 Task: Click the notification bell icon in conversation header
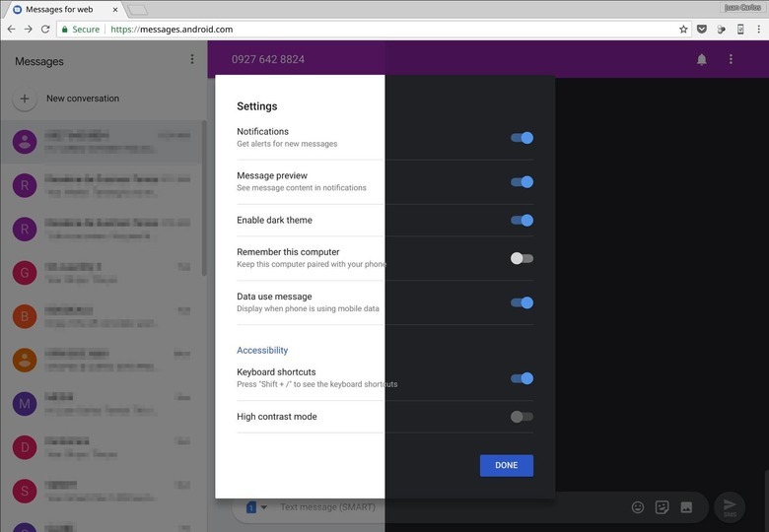coord(702,59)
